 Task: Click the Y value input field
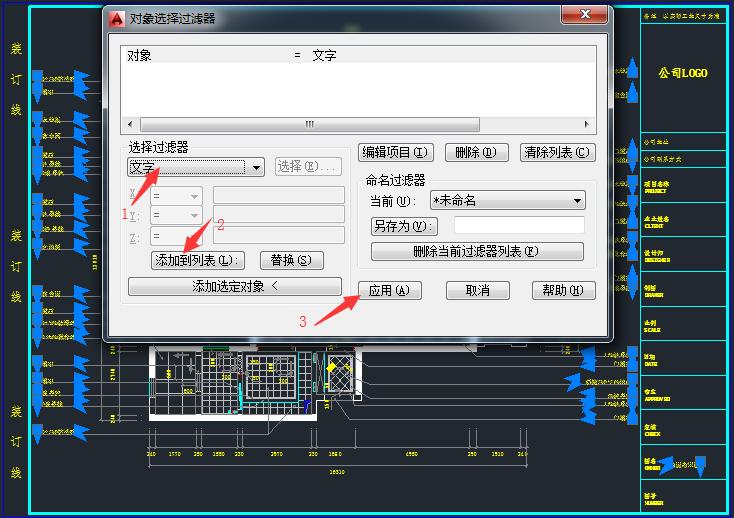pos(279,214)
